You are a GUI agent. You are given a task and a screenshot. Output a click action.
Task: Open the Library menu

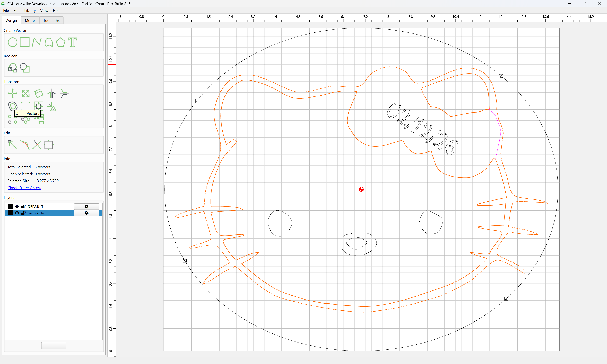30,10
